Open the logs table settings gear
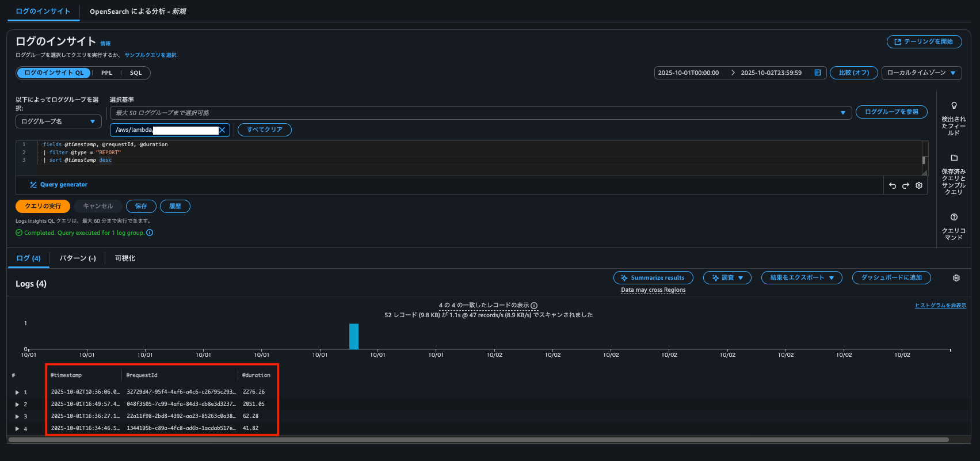Image resolution: width=980 pixels, height=461 pixels. pyautogui.click(x=956, y=278)
